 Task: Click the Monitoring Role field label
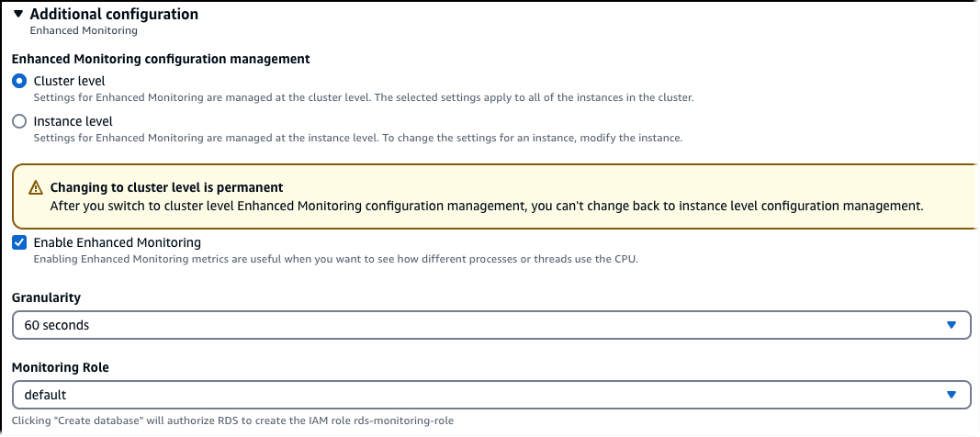click(60, 367)
